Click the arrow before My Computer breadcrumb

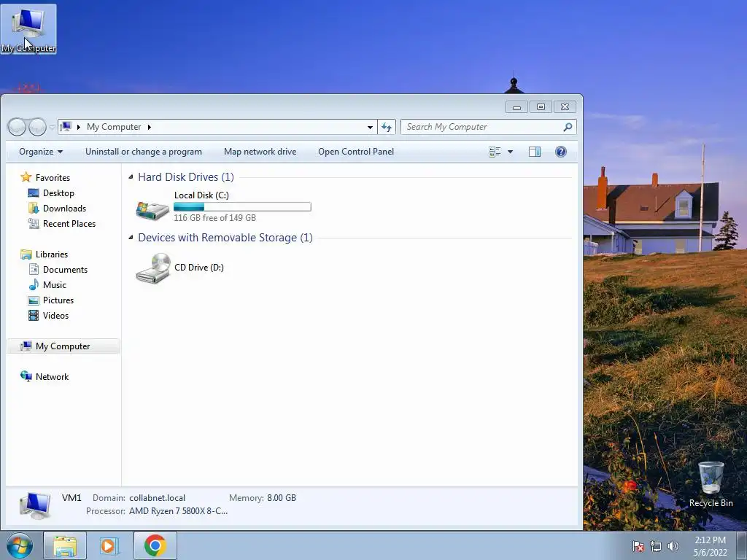point(79,127)
